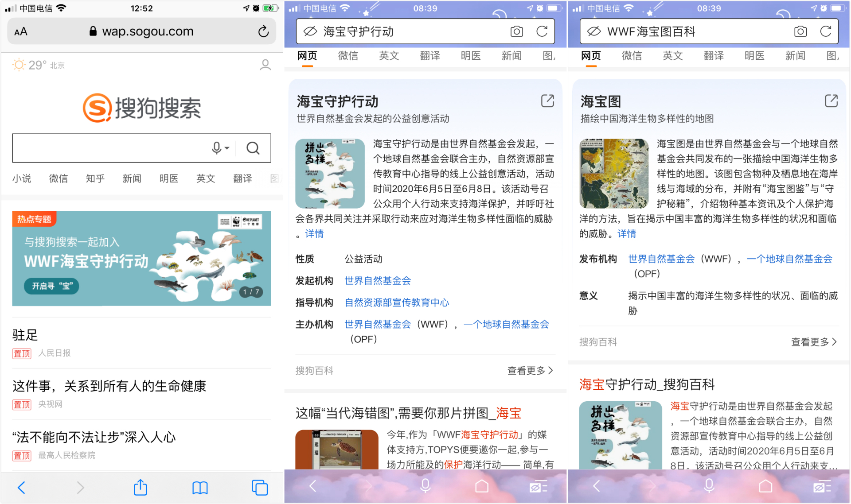Open 一个地球自然基金会 link beside 主办机构
This screenshot has width=851, height=504.
[506, 325]
